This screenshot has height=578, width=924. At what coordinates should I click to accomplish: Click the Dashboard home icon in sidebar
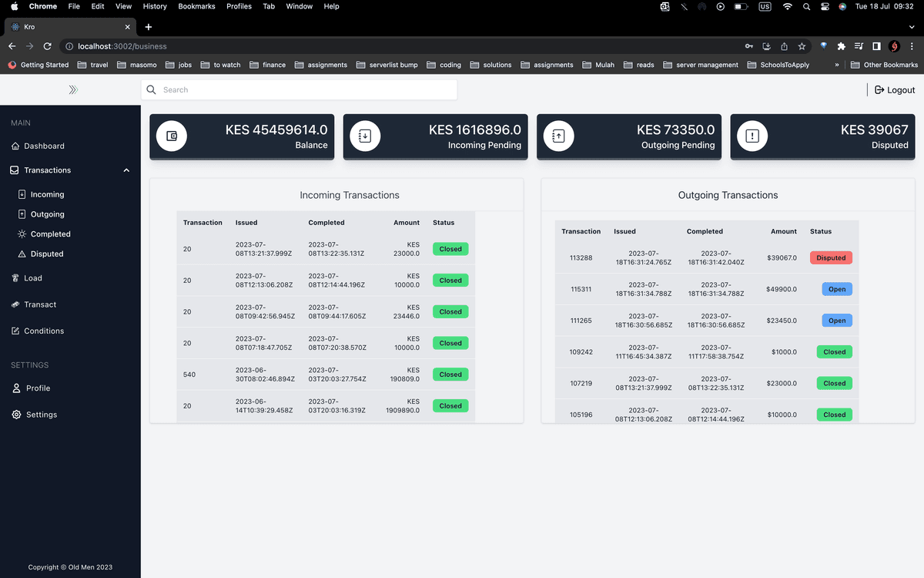pos(15,146)
